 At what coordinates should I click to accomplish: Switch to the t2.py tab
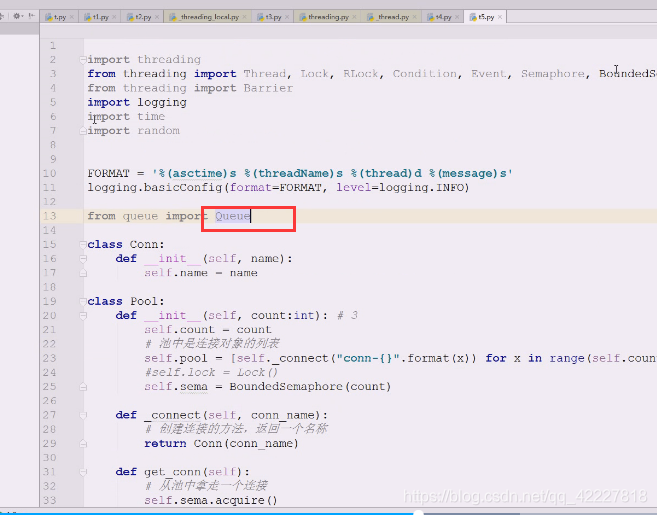click(142, 17)
